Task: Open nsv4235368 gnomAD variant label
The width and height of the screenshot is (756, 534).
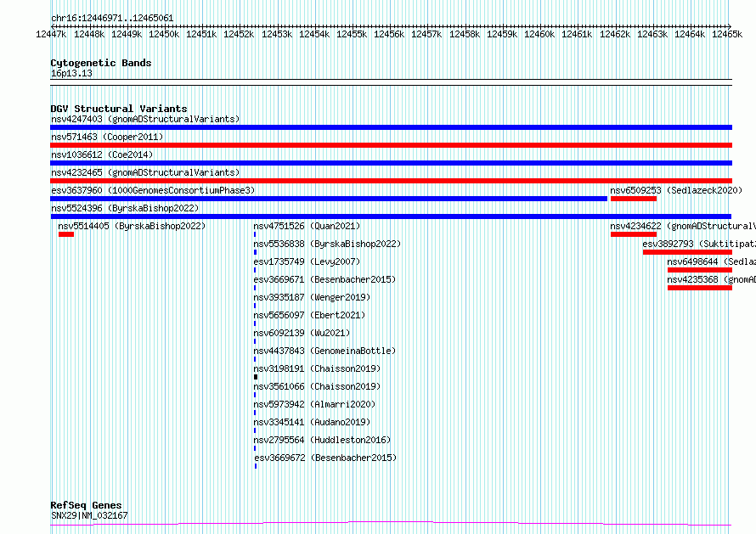Action: click(x=712, y=279)
